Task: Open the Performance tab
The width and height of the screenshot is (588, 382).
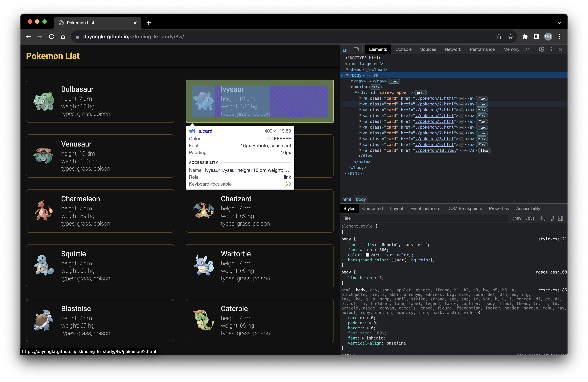Action: point(482,49)
